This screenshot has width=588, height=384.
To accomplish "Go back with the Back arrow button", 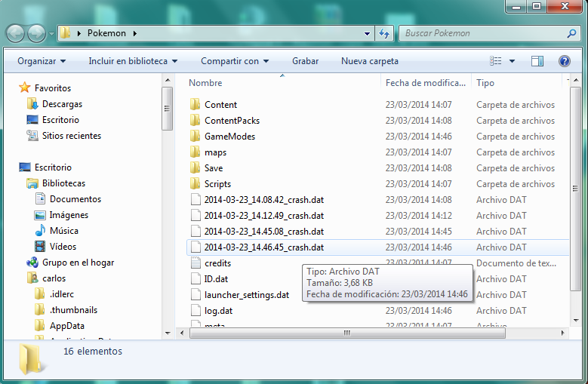I will coord(15,34).
